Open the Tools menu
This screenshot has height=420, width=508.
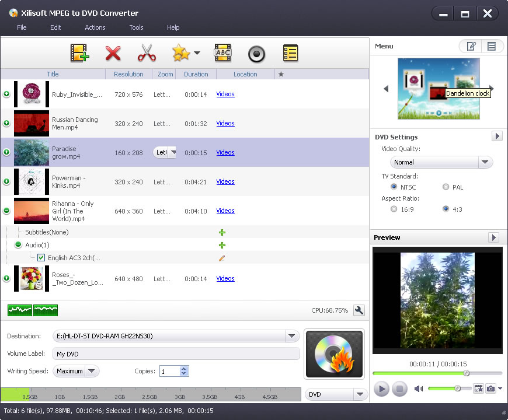tap(136, 27)
